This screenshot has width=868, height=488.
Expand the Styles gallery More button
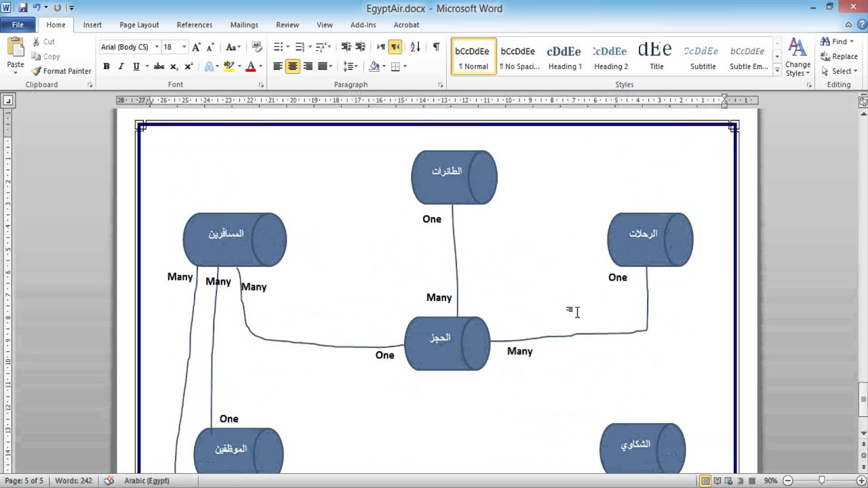(x=777, y=70)
